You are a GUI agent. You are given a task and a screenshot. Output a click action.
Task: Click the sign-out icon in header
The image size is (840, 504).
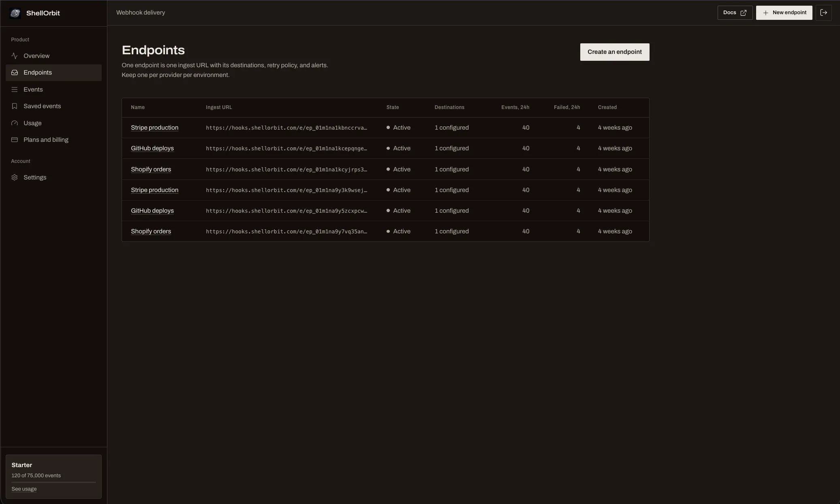[x=823, y=13]
